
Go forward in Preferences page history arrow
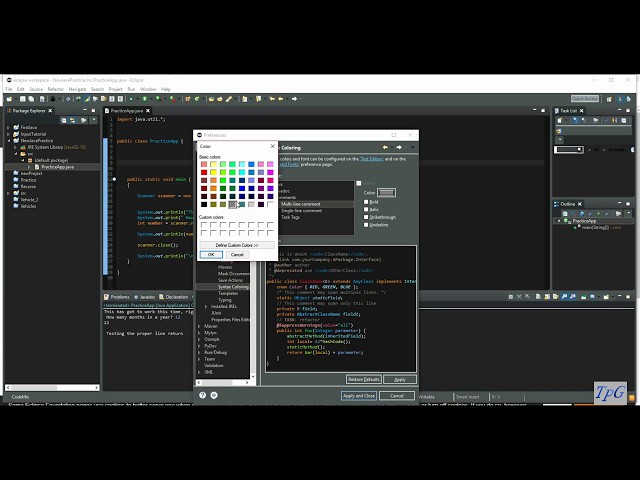click(x=399, y=147)
